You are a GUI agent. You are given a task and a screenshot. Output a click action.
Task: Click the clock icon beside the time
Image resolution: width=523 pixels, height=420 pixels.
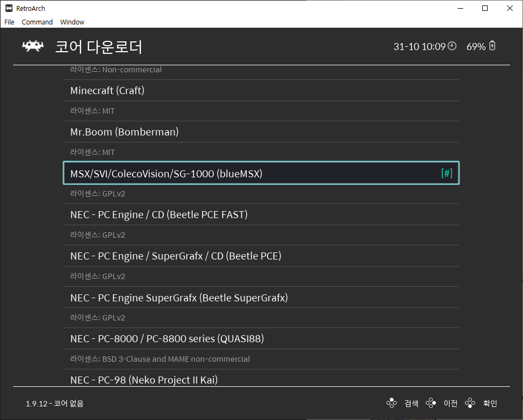coord(452,46)
